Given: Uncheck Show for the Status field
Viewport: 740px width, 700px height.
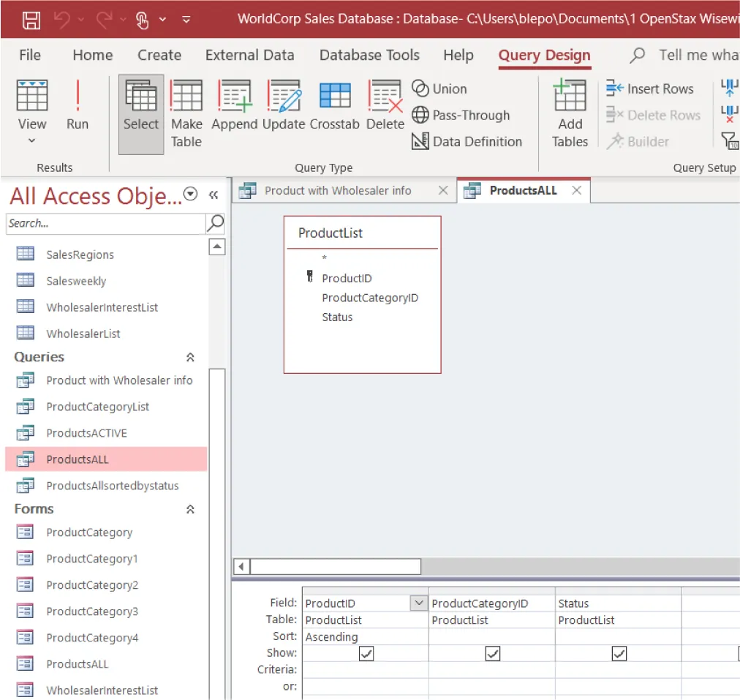Looking at the screenshot, I should tap(618, 653).
